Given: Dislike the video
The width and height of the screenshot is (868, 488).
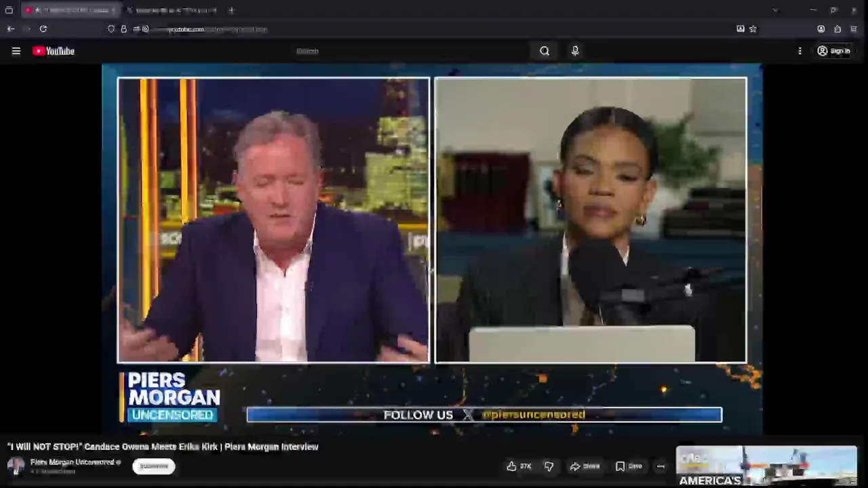Looking at the screenshot, I should (549, 466).
